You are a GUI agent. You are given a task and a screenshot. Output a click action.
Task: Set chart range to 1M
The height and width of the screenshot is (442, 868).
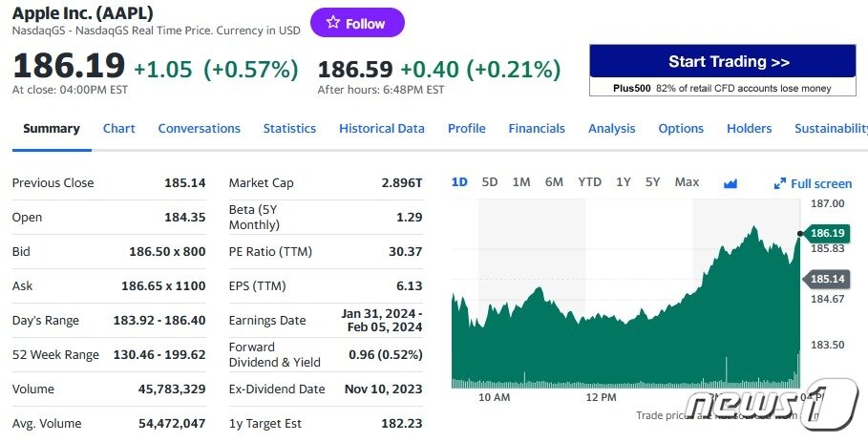coord(521,181)
